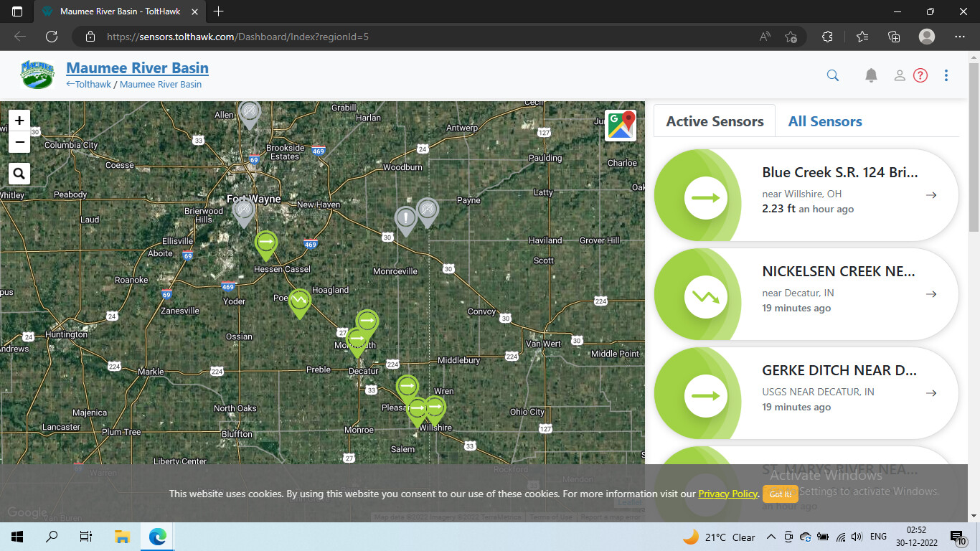The height and width of the screenshot is (551, 980).
Task: Open the user account profile icon
Action: coord(899,75)
